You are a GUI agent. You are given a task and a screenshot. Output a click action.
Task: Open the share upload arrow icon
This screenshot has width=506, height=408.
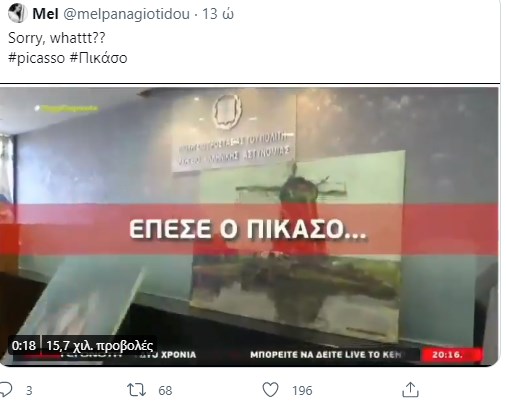click(410, 390)
